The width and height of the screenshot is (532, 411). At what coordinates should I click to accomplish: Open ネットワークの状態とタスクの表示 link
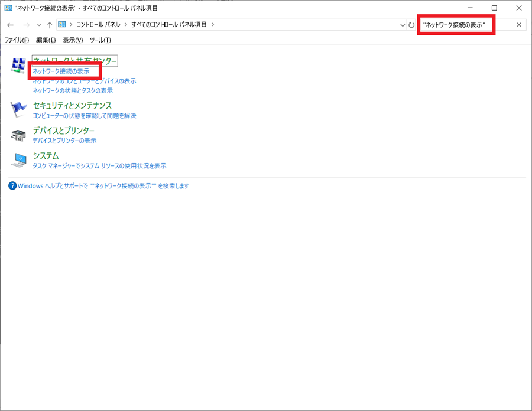tap(73, 90)
